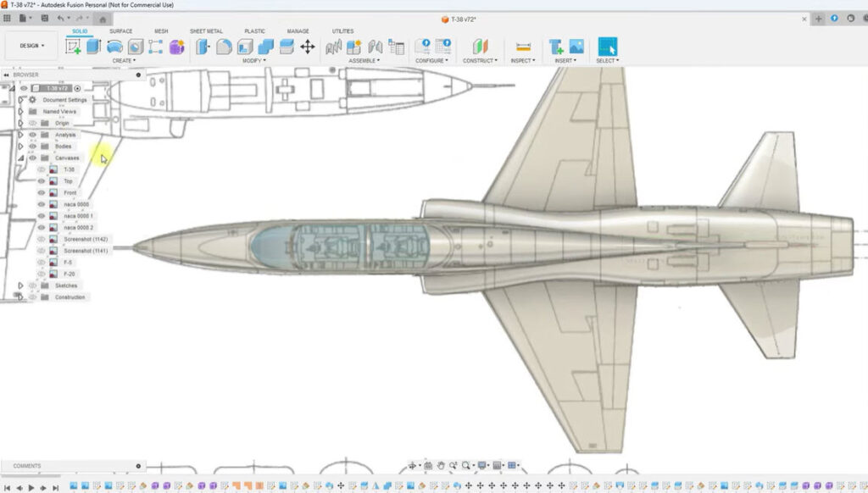The image size is (868, 493).
Task: Open the Measure tool under Inspect
Action: pyautogui.click(x=524, y=47)
